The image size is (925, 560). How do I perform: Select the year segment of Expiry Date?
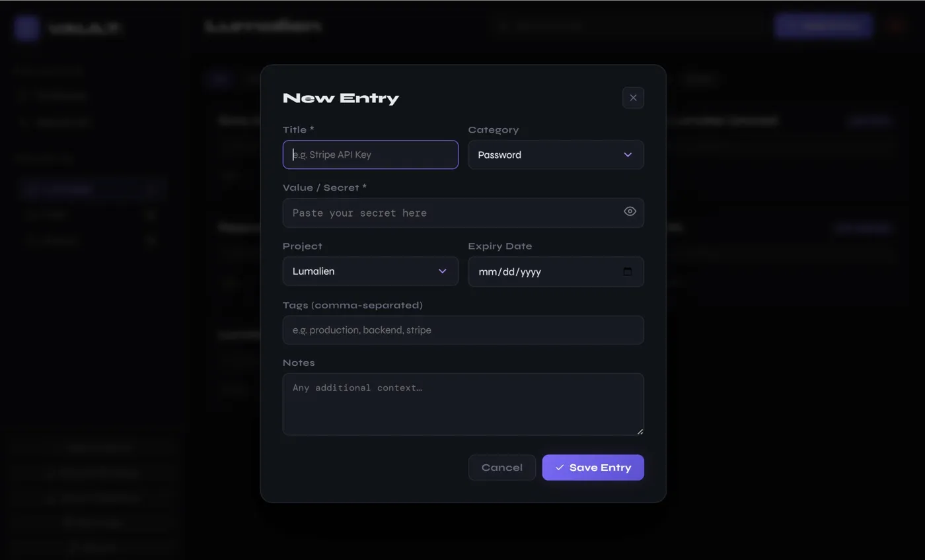pyautogui.click(x=531, y=272)
